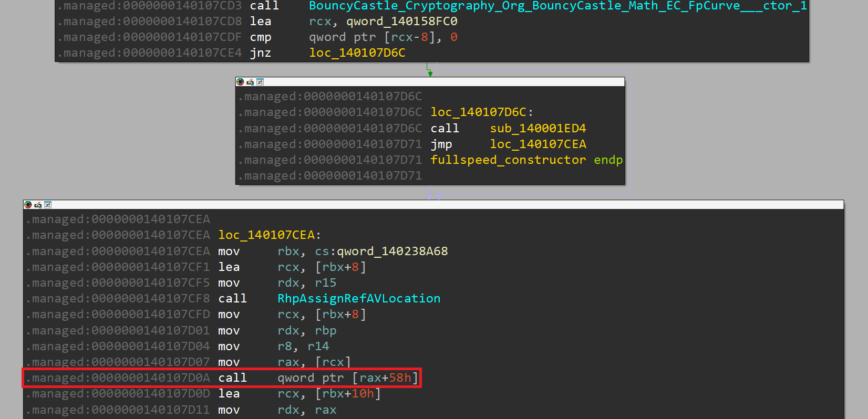The width and height of the screenshot is (868, 419).
Task: Click register rbp operand
Action: tap(326, 331)
